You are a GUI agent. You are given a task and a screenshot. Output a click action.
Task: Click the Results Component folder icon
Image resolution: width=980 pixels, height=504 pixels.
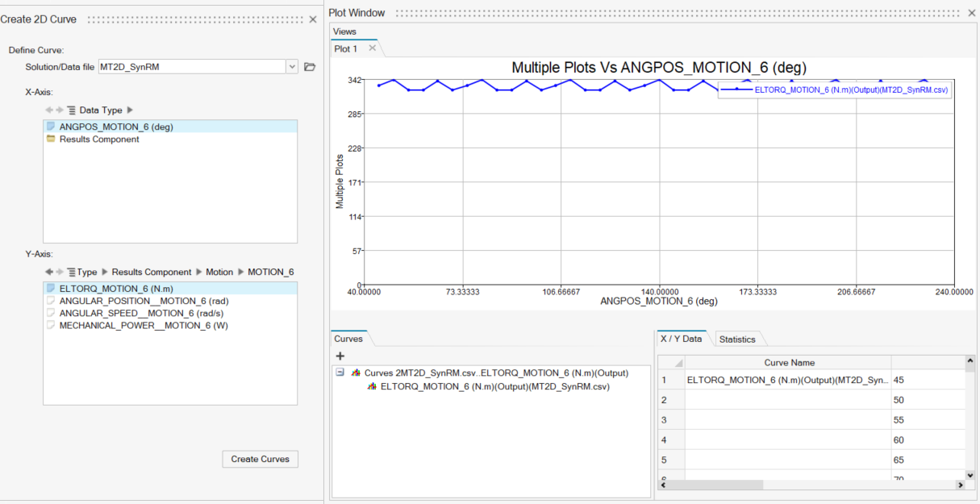click(51, 140)
